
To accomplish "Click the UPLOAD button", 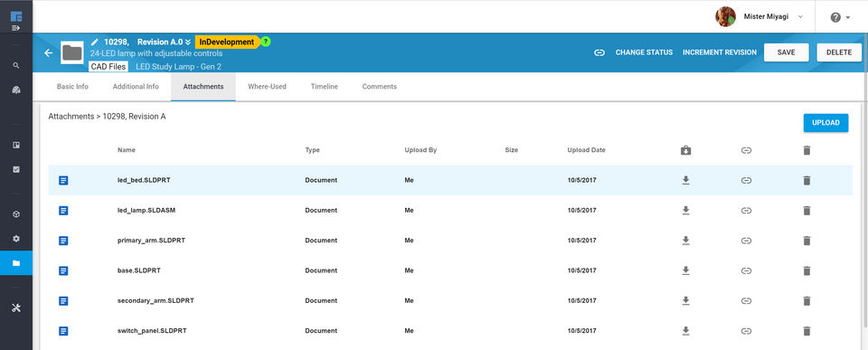I will click(x=826, y=123).
